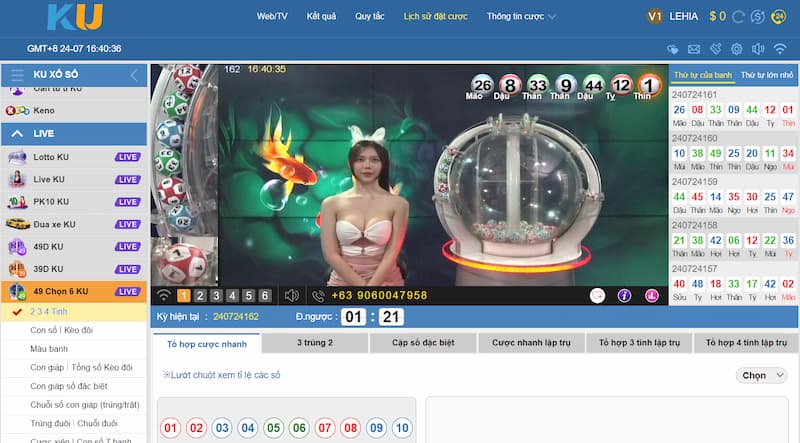
Task: Select Con giáp số đặc biệt
Action: pos(74,386)
